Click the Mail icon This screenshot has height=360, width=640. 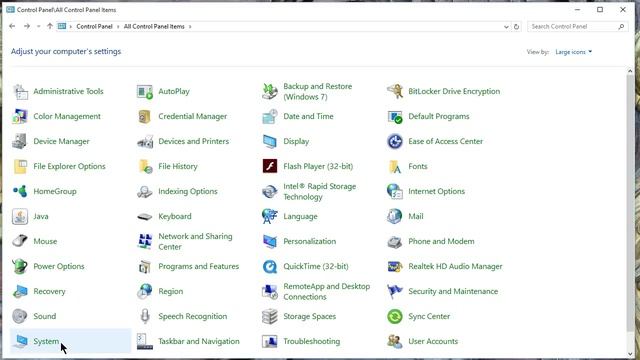tap(395, 216)
